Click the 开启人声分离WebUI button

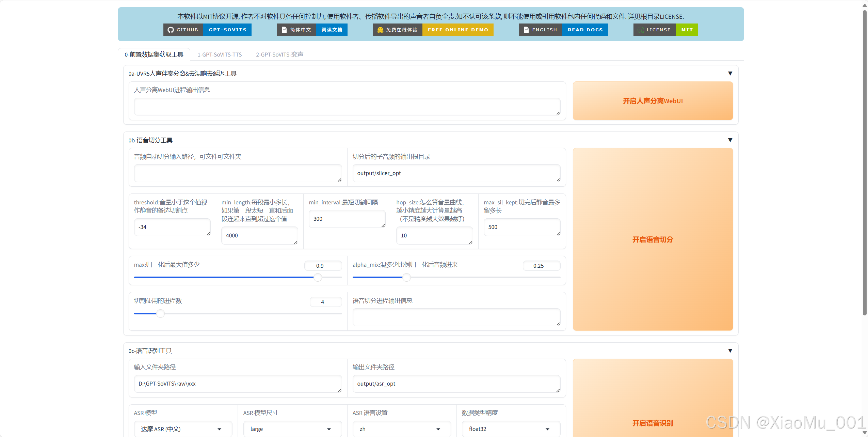[652, 101]
